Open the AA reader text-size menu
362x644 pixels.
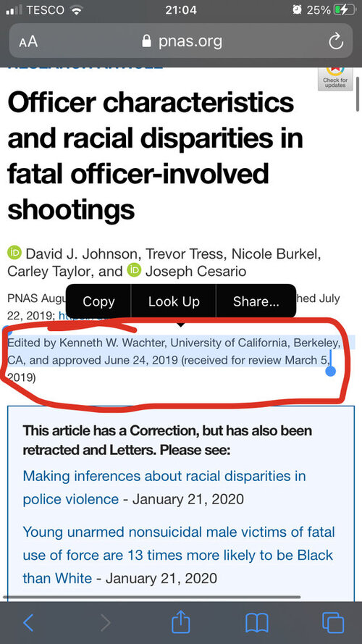(28, 41)
